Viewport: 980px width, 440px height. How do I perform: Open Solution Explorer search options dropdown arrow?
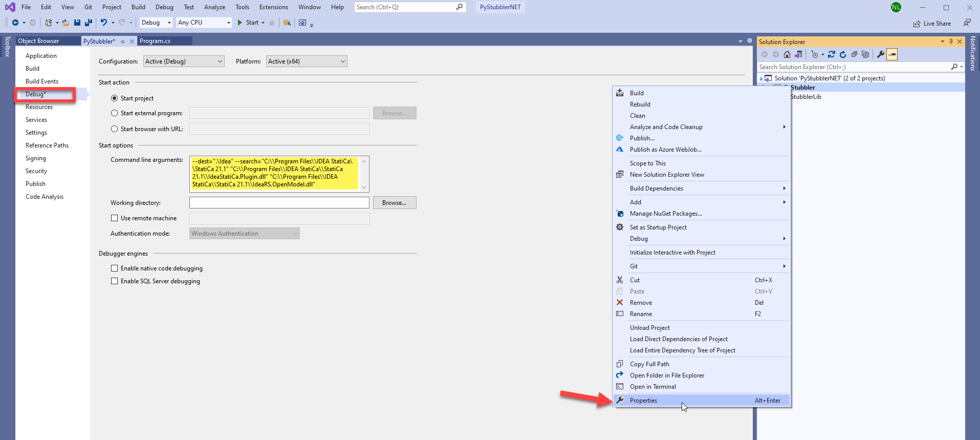(962, 67)
